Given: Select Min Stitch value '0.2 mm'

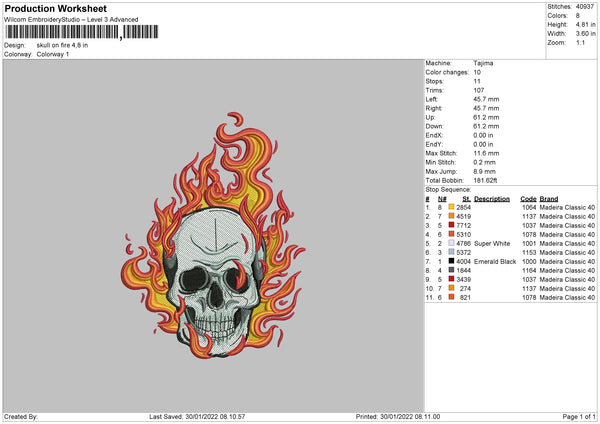Looking at the screenshot, I should (485, 162).
